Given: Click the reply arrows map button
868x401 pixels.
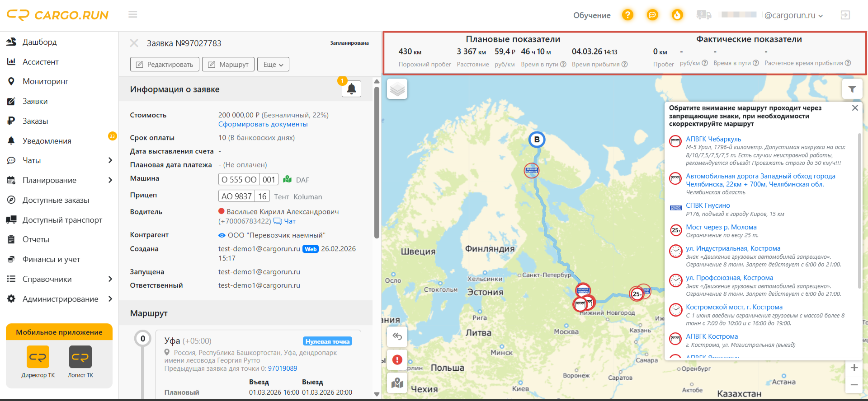Looking at the screenshot, I should click(x=397, y=336).
